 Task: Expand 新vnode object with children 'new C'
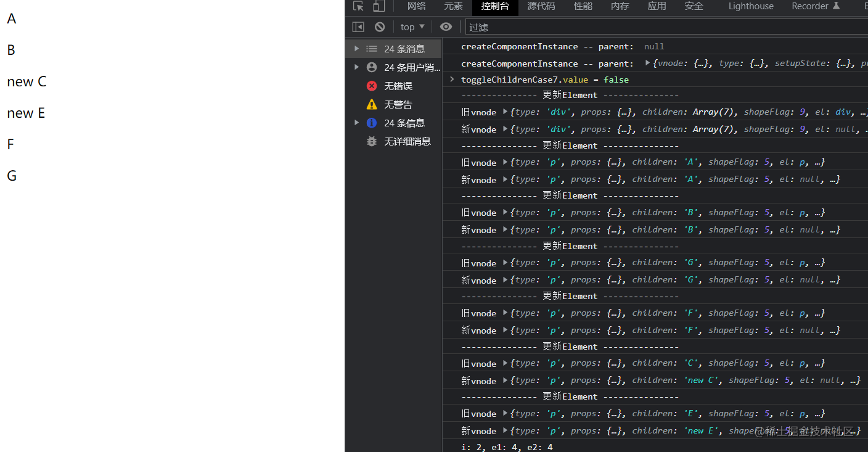(x=506, y=380)
